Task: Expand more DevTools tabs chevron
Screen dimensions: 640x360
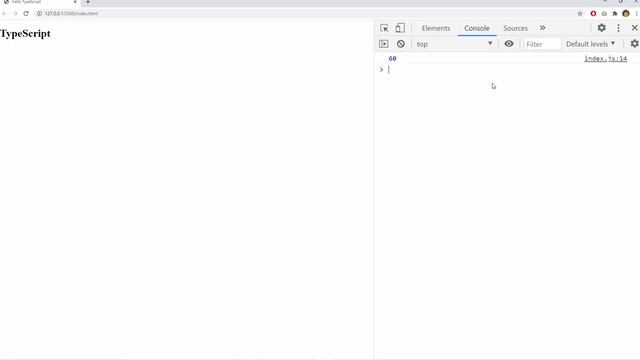Action: [542, 28]
